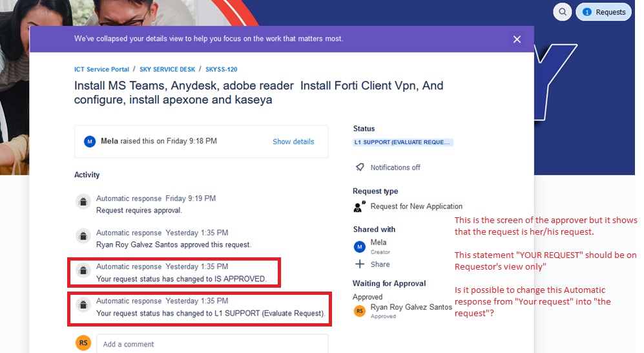Click the Status heading in the sidebar
This screenshot has width=644, height=353.
click(x=364, y=129)
